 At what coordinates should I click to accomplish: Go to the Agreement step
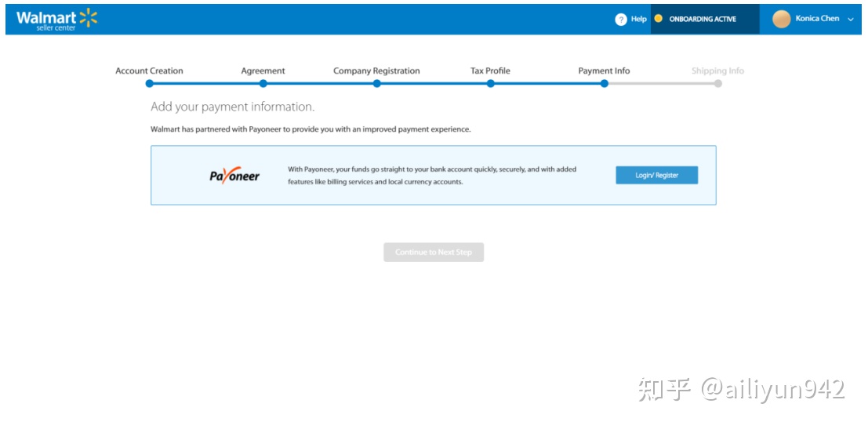[x=263, y=71]
